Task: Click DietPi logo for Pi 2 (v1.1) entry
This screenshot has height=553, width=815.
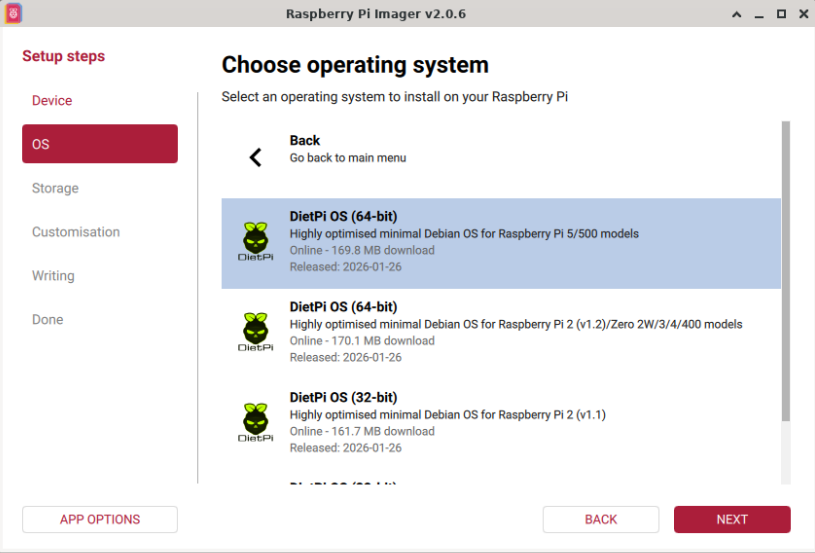Action: (255, 423)
